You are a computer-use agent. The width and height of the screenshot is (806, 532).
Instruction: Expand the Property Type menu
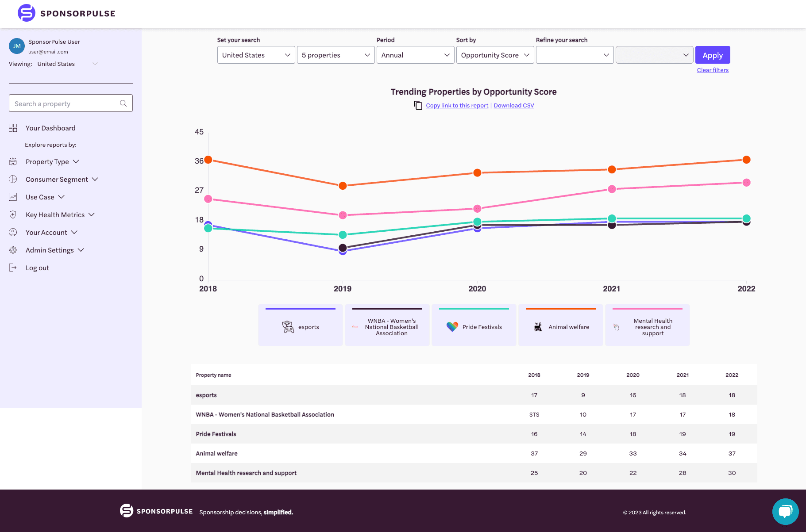[x=52, y=162]
